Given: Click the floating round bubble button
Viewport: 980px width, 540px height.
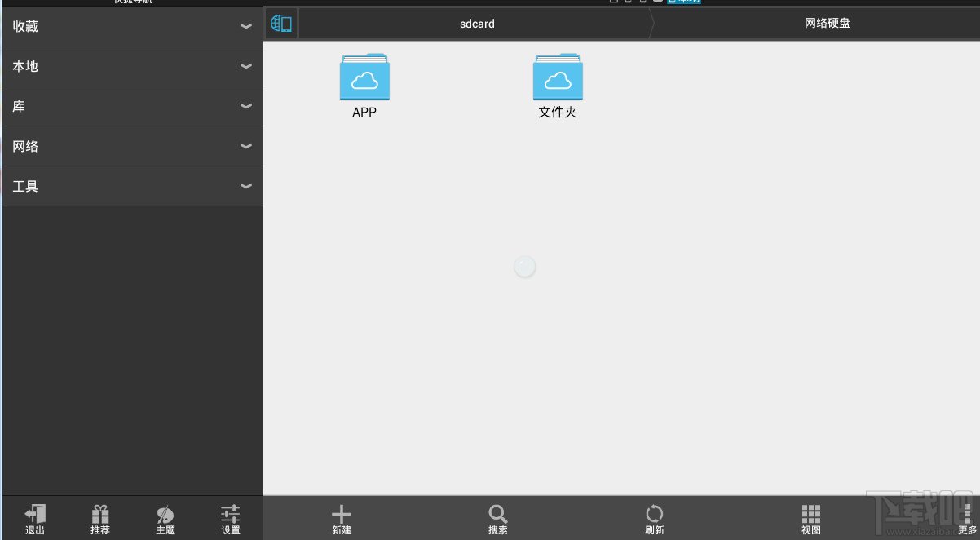Looking at the screenshot, I should [525, 266].
